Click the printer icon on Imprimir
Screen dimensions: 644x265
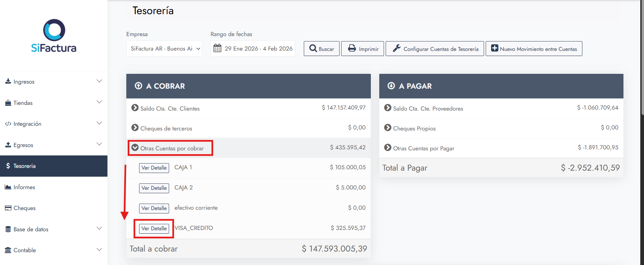352,48
